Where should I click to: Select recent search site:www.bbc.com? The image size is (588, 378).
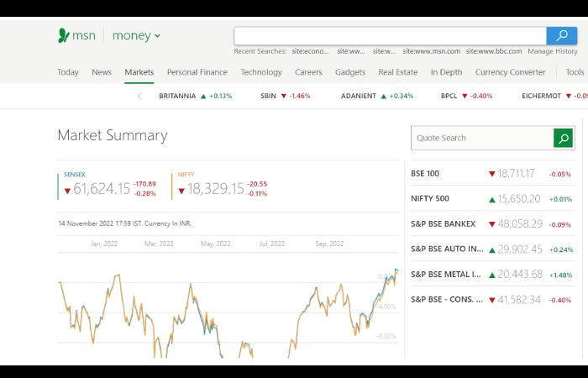click(494, 51)
